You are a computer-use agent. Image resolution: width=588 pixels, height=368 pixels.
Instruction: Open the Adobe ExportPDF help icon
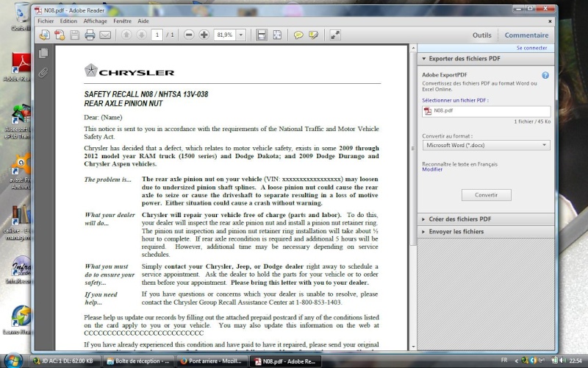point(545,75)
